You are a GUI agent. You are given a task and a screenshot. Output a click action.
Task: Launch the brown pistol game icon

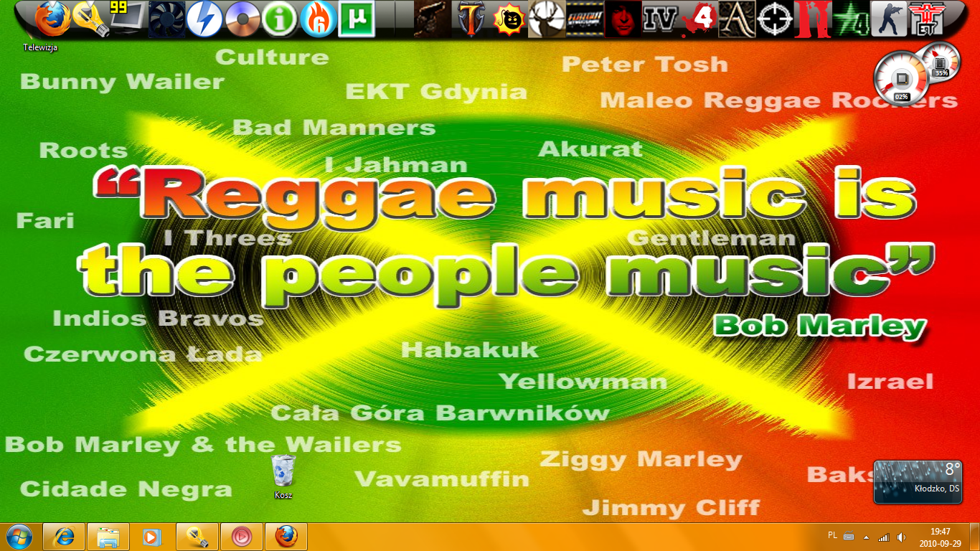432,19
